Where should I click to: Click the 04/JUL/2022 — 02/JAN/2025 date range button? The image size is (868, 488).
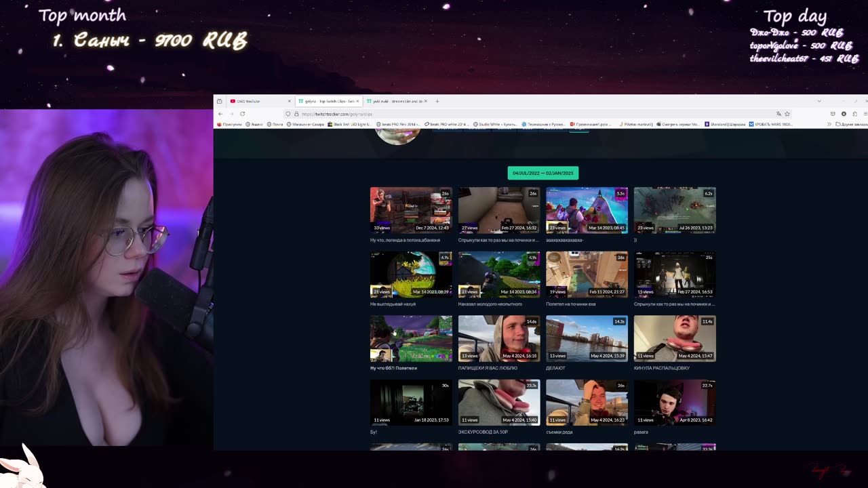tap(543, 173)
